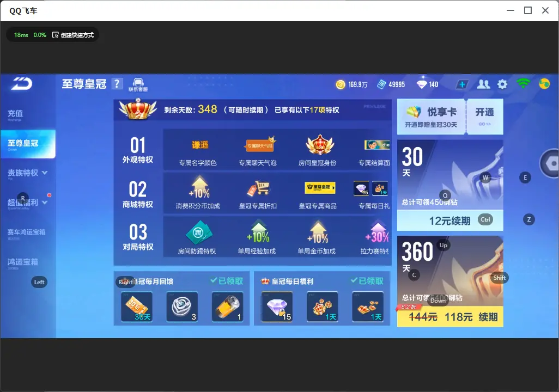559x392 pixels.
Task: Click the 皇冠每月回馈 已领取 status
Action: pyautogui.click(x=227, y=281)
